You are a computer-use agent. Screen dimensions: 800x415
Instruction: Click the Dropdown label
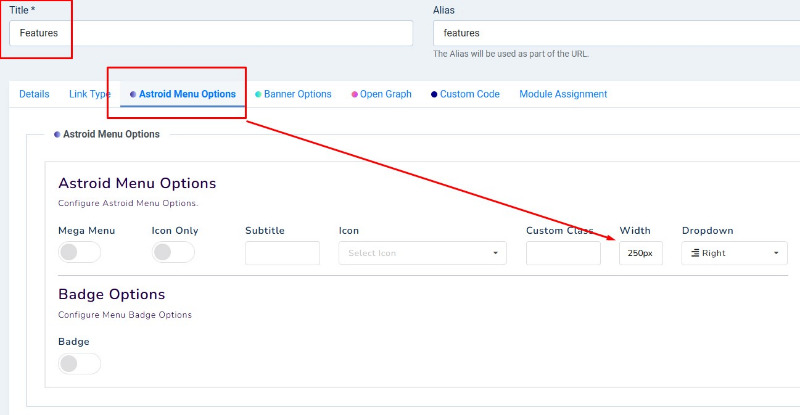tap(708, 231)
